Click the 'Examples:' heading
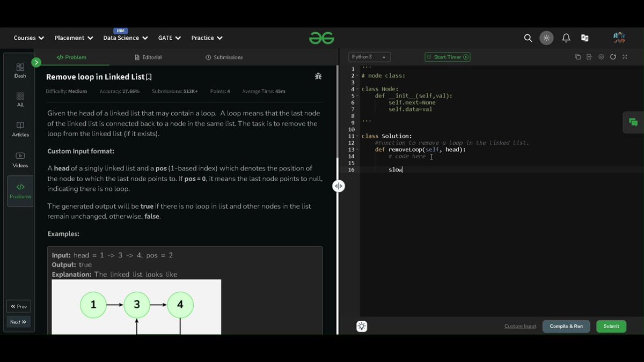This screenshot has width=644, height=362. click(63, 234)
